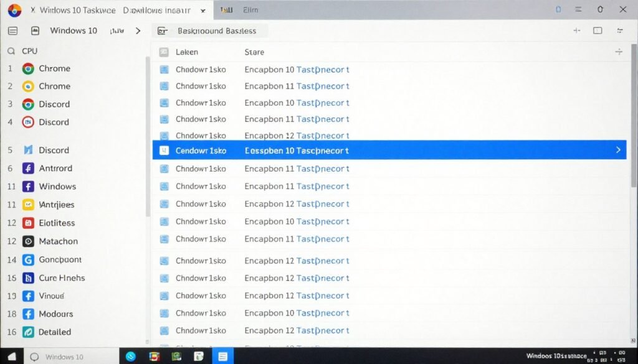Click Detailed in the sidebar
Screen dimensions: 638x364
pos(55,332)
